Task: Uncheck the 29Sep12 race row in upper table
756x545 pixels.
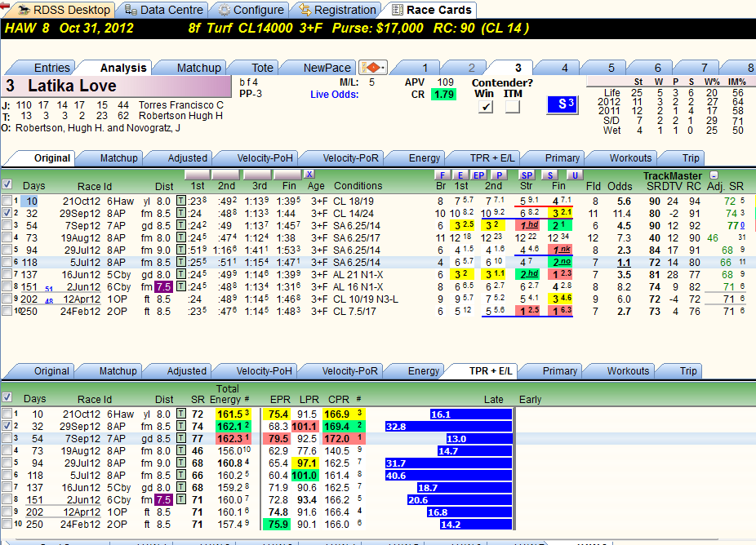Action: point(7,212)
